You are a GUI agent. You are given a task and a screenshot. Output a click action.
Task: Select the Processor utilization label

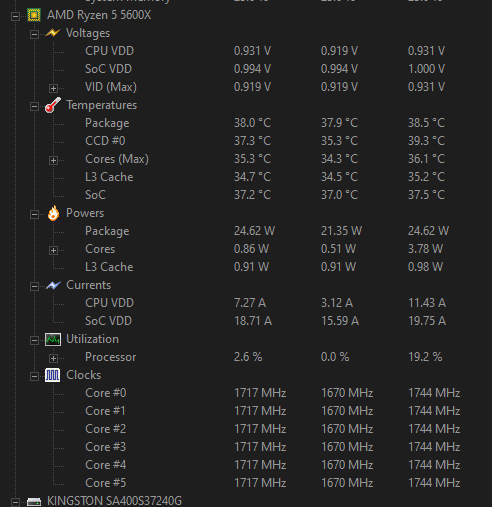click(110, 357)
